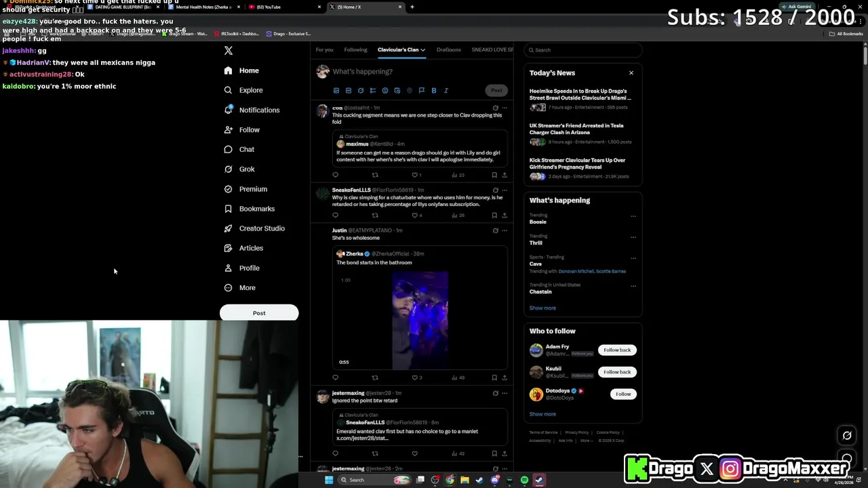The height and width of the screenshot is (488, 868).
Task: Open Follow in the sidebar
Action: tap(242, 129)
